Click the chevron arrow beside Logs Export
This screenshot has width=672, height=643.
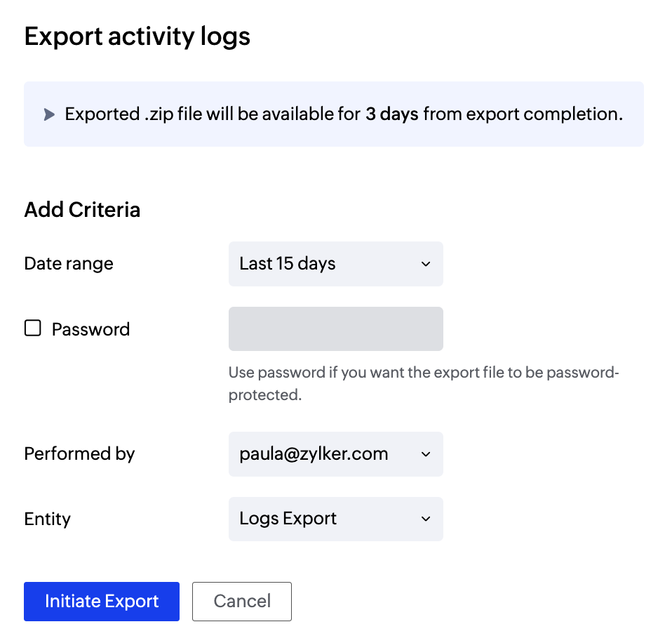[425, 519]
